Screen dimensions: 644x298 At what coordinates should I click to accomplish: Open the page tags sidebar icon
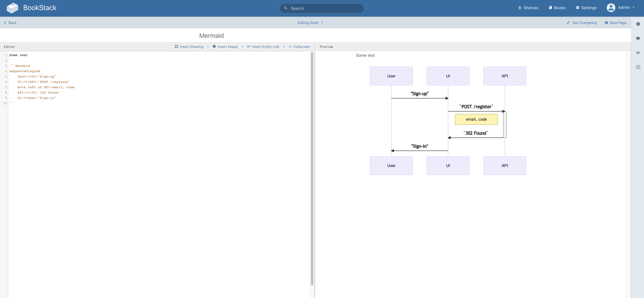[x=638, y=38]
